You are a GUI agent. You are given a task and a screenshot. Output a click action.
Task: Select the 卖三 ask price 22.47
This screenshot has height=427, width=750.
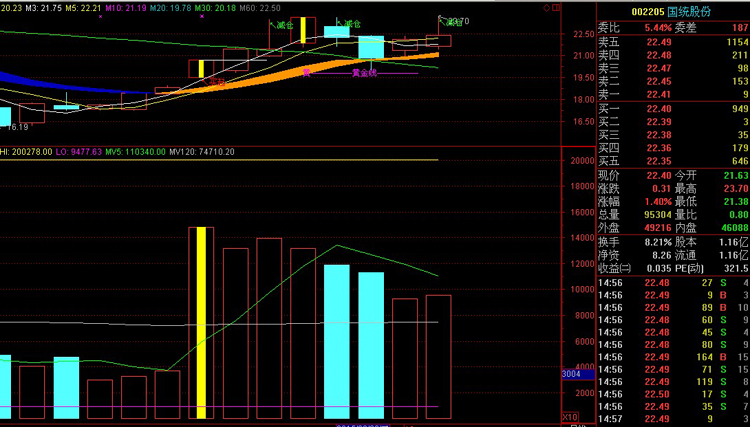pyautogui.click(x=659, y=68)
